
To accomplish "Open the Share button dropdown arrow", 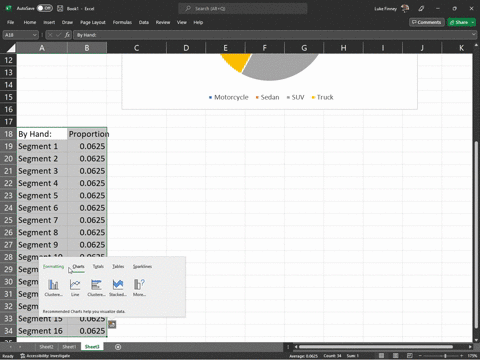I will click(473, 22).
